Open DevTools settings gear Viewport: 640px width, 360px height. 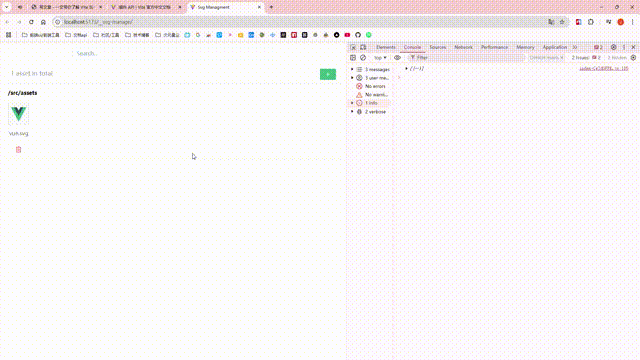coord(613,47)
